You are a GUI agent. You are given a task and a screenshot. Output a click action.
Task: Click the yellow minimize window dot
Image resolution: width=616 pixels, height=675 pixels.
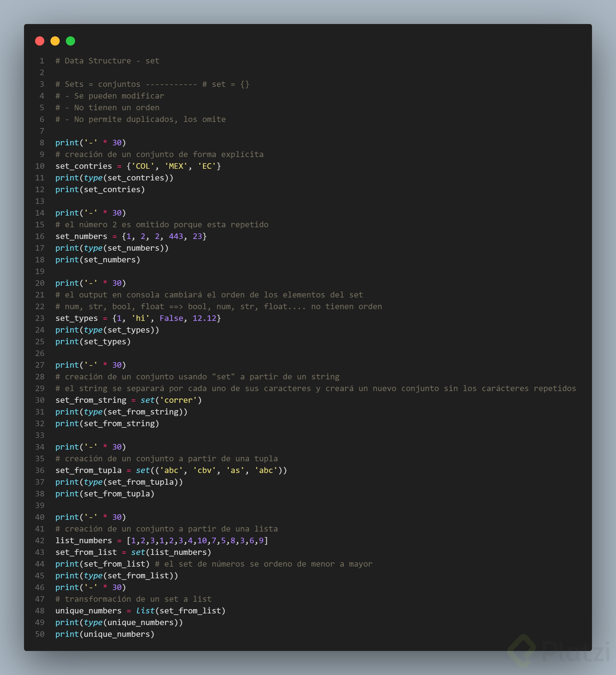[55, 41]
